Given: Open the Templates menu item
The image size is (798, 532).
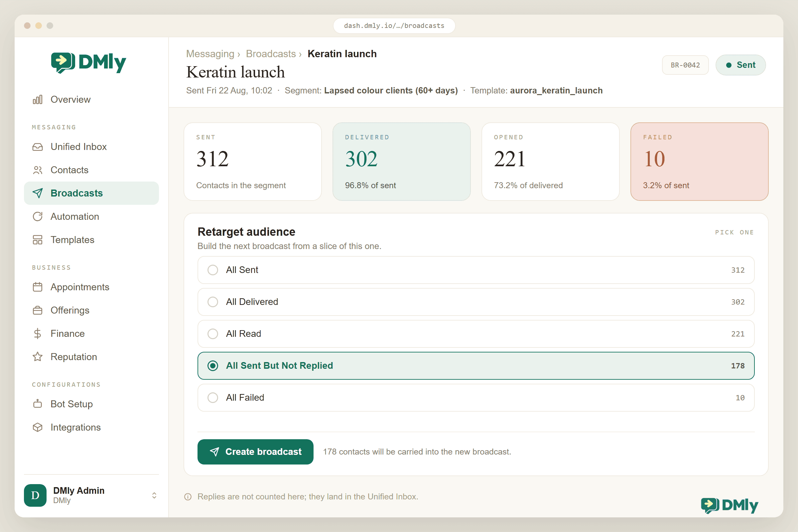Looking at the screenshot, I should tap(92, 240).
